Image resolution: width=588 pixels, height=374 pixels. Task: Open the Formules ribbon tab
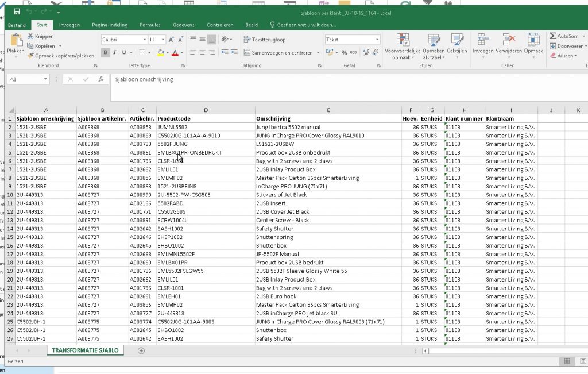pyautogui.click(x=150, y=25)
